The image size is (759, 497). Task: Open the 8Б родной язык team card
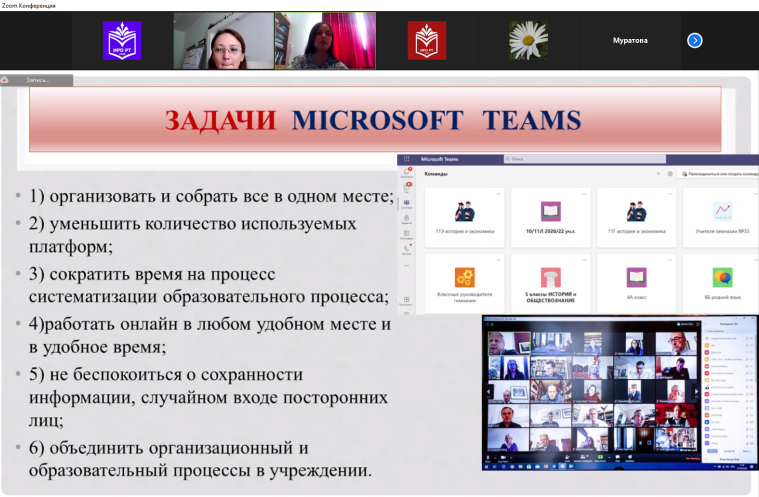pos(721,284)
